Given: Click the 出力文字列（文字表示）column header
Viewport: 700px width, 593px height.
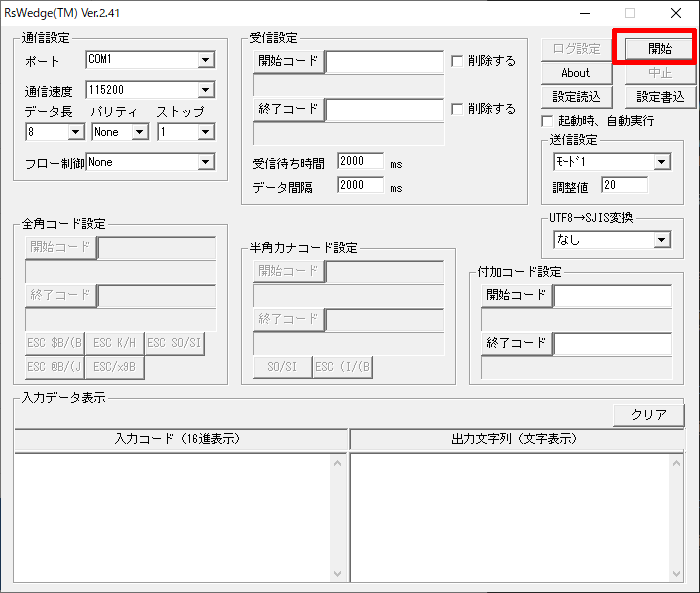Looking at the screenshot, I should click(x=517, y=439).
